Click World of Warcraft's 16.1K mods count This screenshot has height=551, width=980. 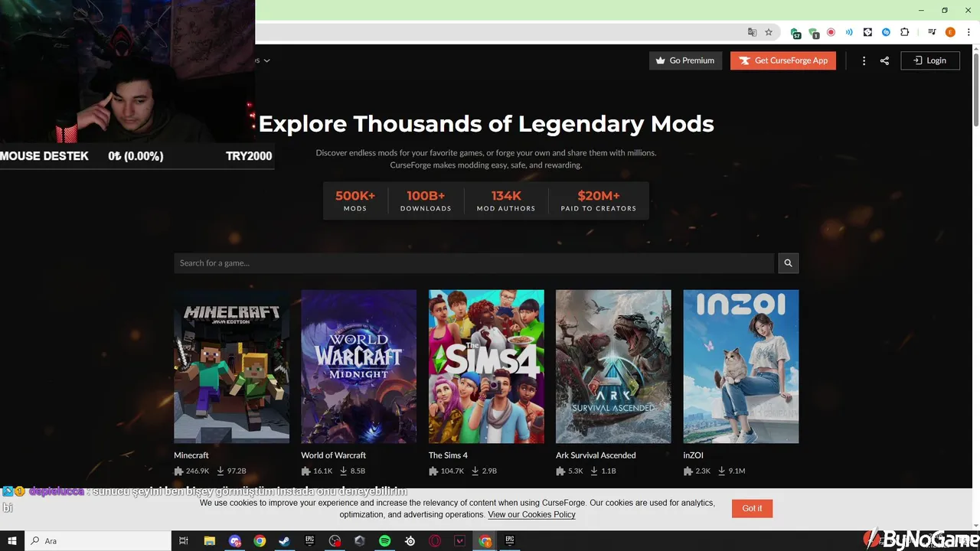coord(317,471)
